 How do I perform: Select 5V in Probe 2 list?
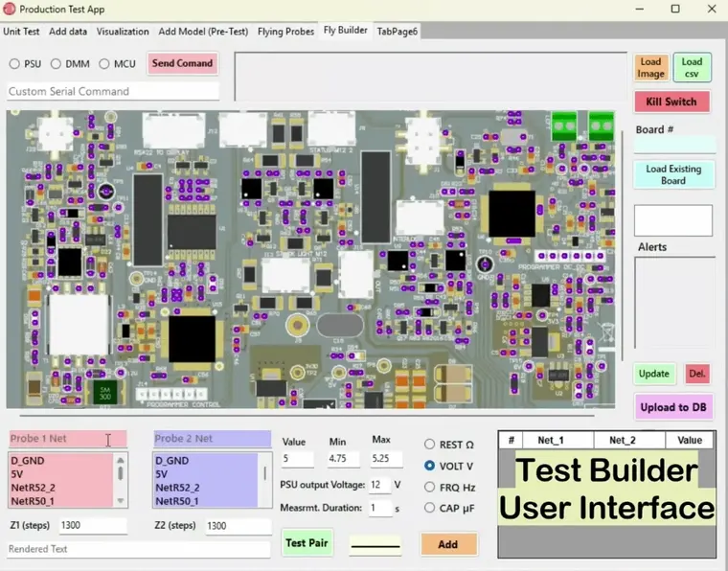point(206,474)
